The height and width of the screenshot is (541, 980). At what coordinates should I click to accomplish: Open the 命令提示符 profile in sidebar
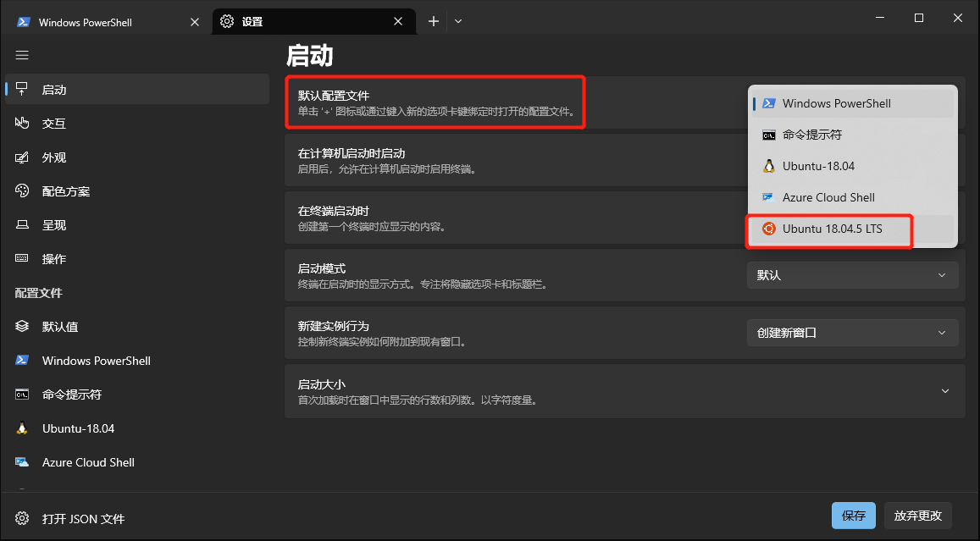point(137,395)
